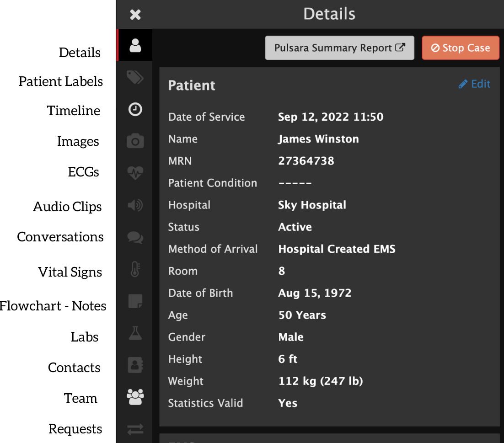Click the Room value 8

tap(282, 271)
